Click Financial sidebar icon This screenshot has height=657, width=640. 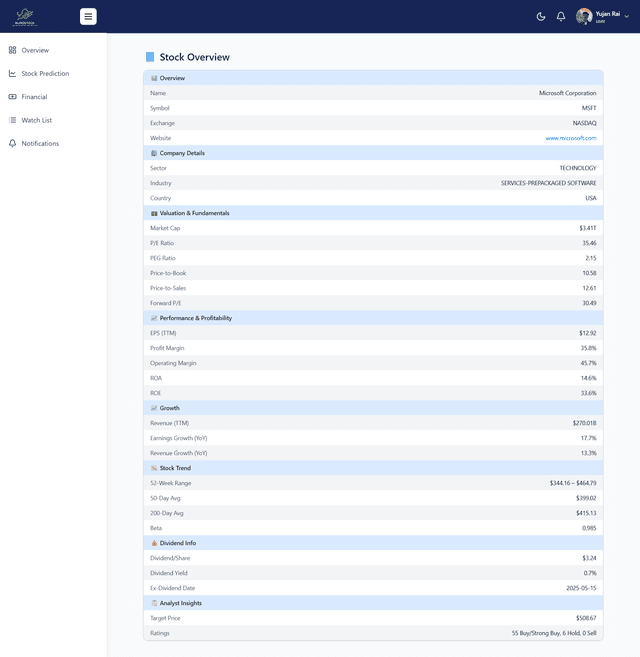[x=12, y=97]
